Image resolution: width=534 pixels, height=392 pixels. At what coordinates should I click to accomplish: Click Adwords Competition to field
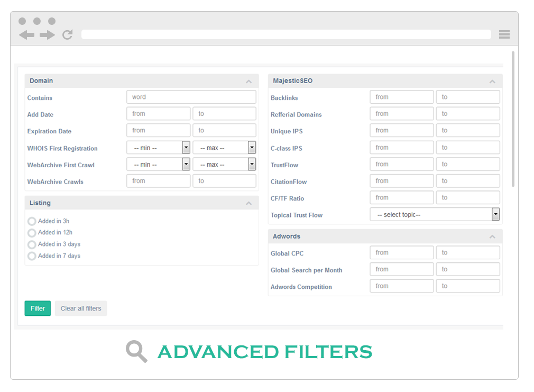468,286
